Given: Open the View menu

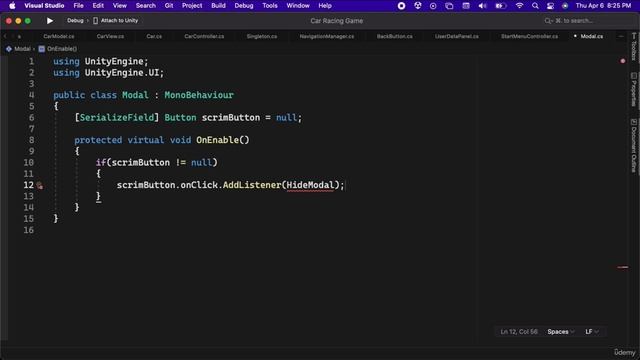Looking at the screenshot, I should click(120, 6).
